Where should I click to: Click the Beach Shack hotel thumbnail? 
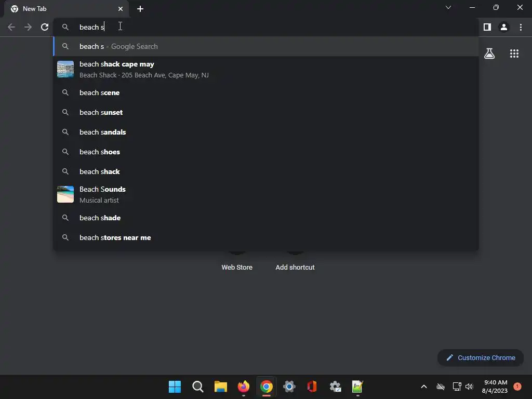65,69
